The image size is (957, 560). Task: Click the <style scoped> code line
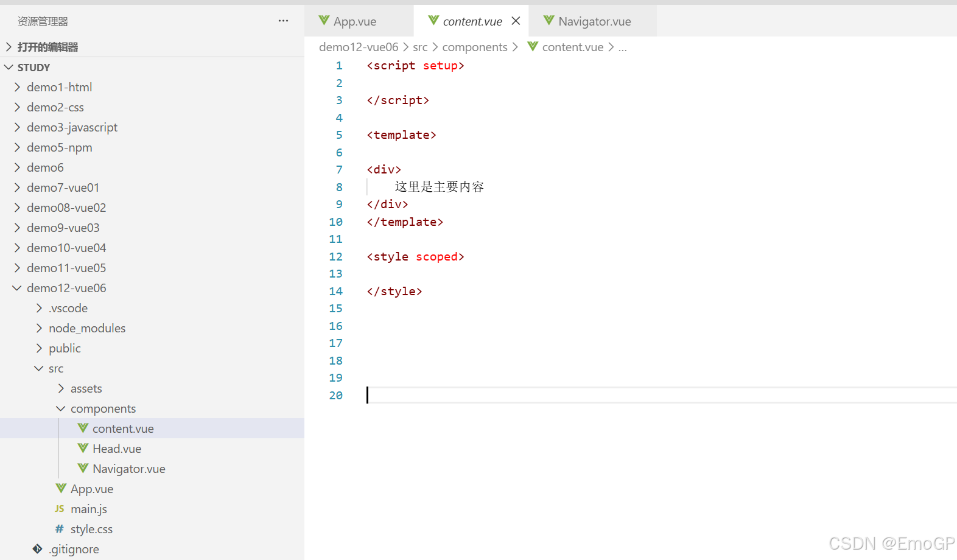point(415,257)
